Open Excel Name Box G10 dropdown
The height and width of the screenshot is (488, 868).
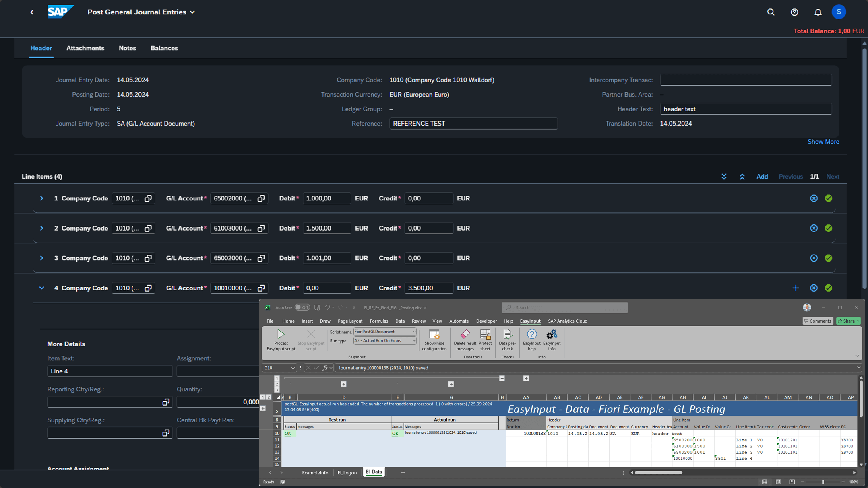293,368
